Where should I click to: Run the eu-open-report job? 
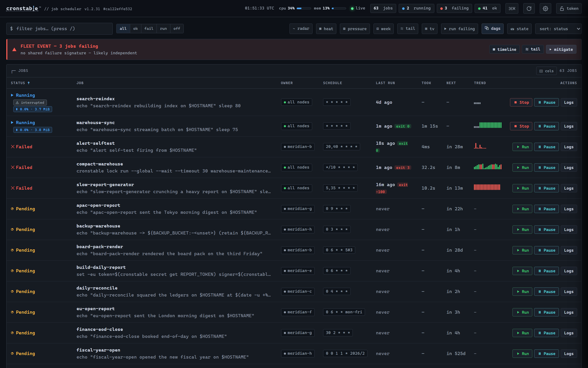(x=522, y=312)
